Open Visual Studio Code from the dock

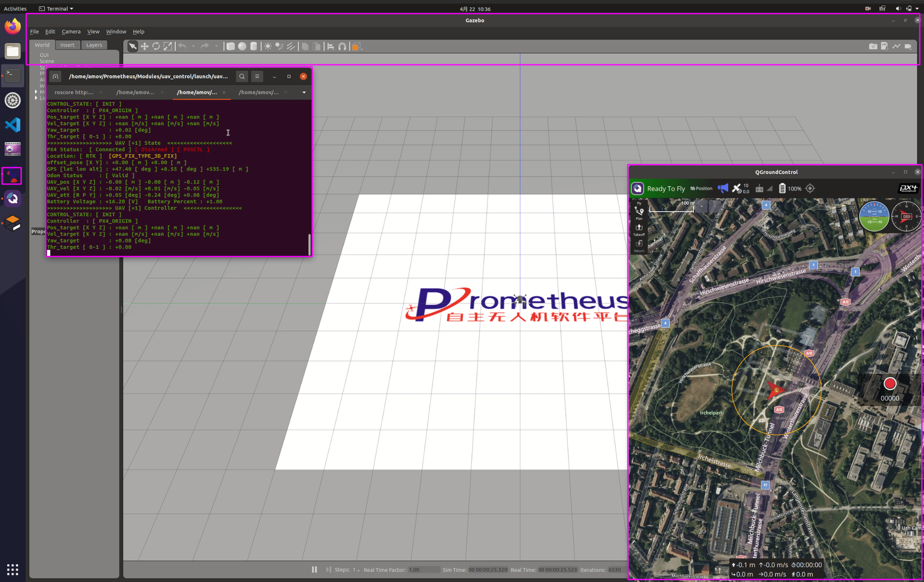pos(13,125)
